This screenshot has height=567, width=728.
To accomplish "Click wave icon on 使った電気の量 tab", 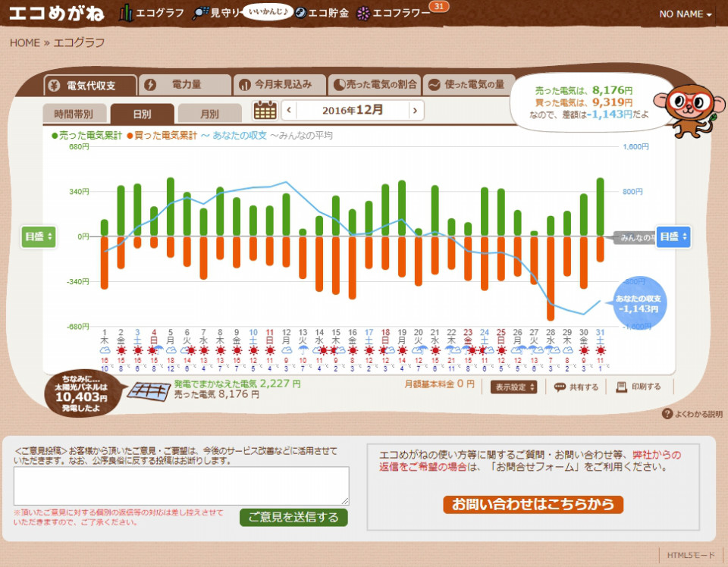I will coord(434,84).
